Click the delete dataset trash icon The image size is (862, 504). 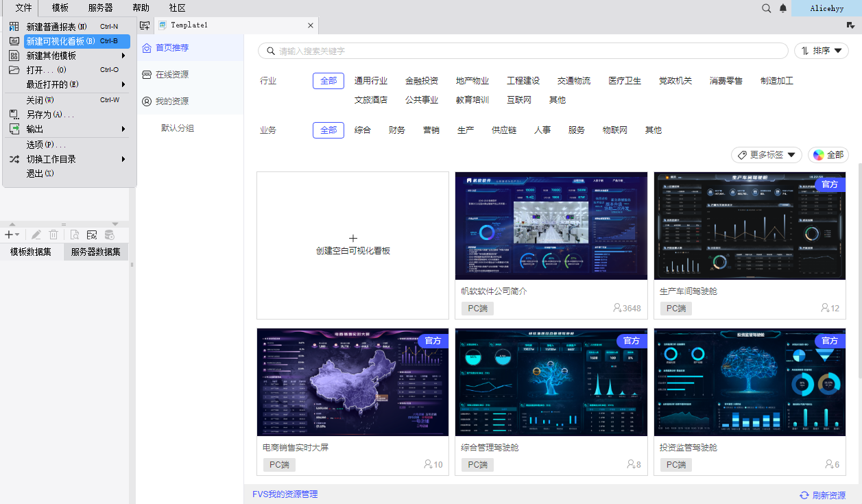53,235
